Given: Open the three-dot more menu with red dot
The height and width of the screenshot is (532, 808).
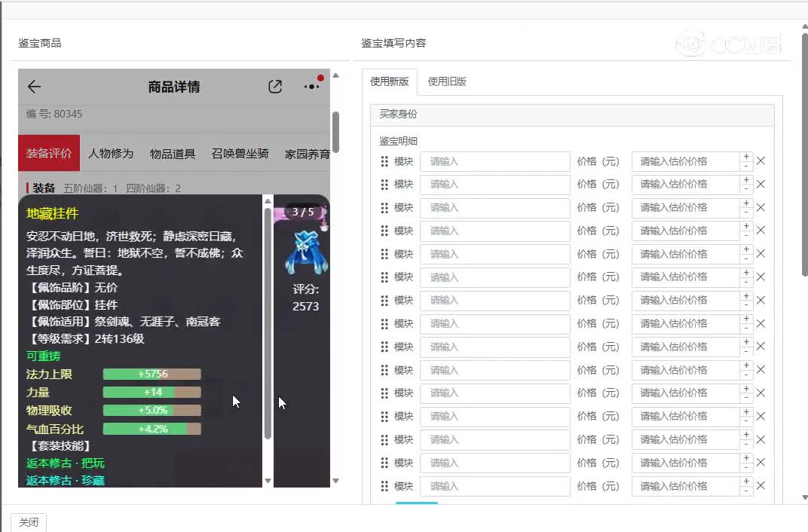Looking at the screenshot, I should pyautogui.click(x=312, y=86).
